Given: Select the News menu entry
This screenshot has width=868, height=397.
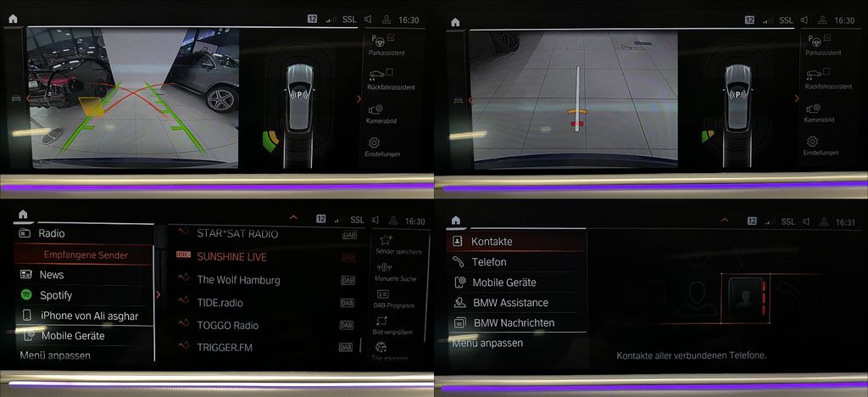Looking at the screenshot, I should [x=52, y=275].
